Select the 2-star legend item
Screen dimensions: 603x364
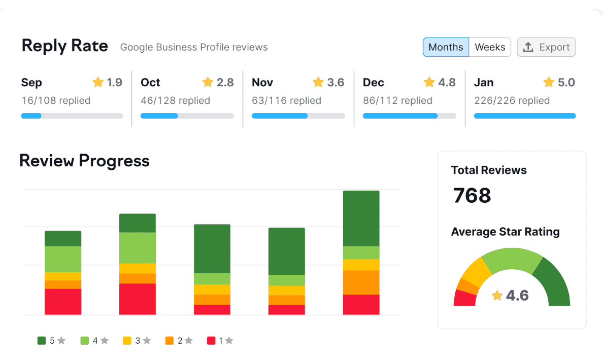(171, 340)
